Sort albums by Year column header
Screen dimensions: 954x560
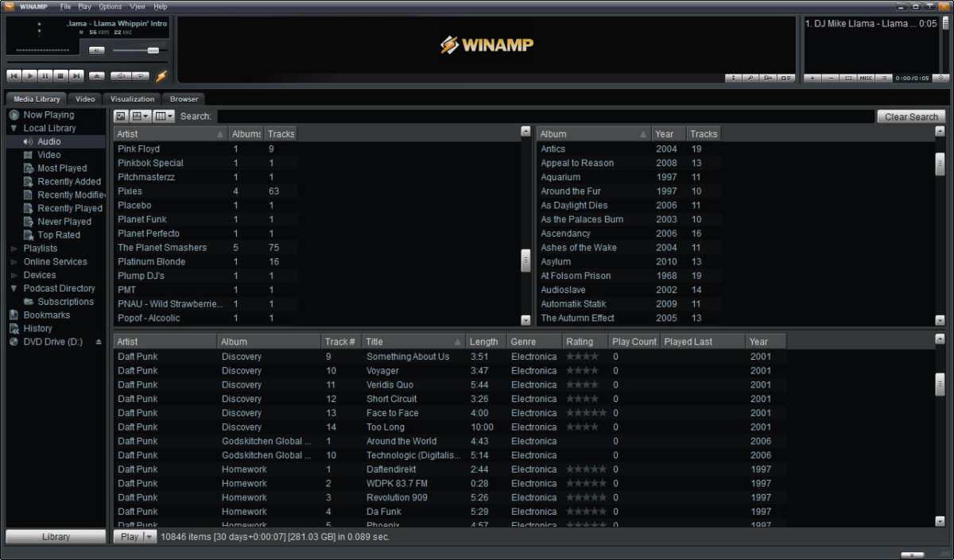point(669,134)
